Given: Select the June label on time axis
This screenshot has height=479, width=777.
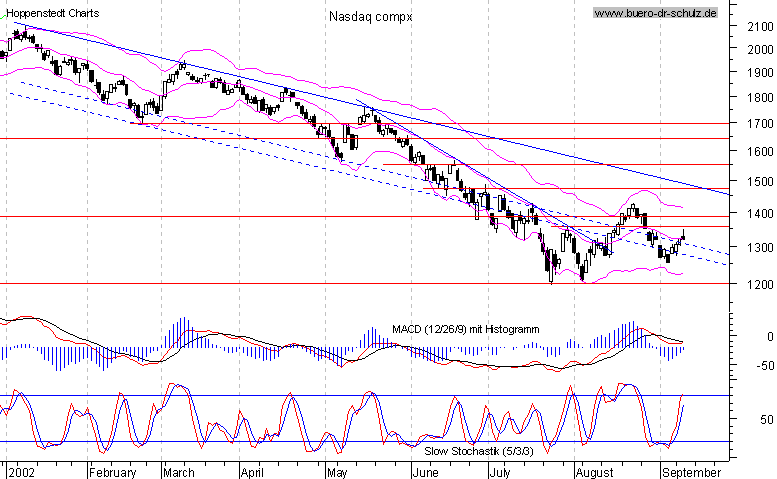Looking at the screenshot, I should [426, 473].
